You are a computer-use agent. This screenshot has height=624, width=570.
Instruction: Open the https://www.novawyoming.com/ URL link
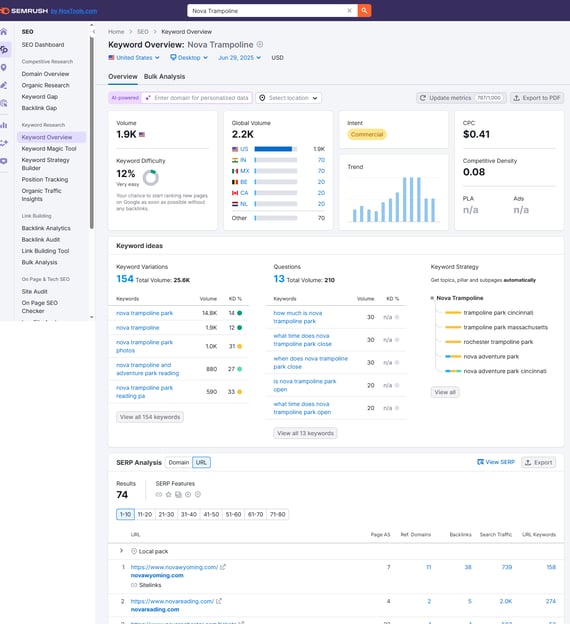pos(174,567)
